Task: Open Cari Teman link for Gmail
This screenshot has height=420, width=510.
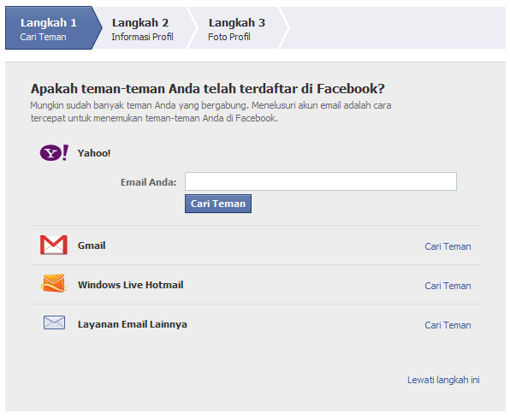Action: coord(448,246)
